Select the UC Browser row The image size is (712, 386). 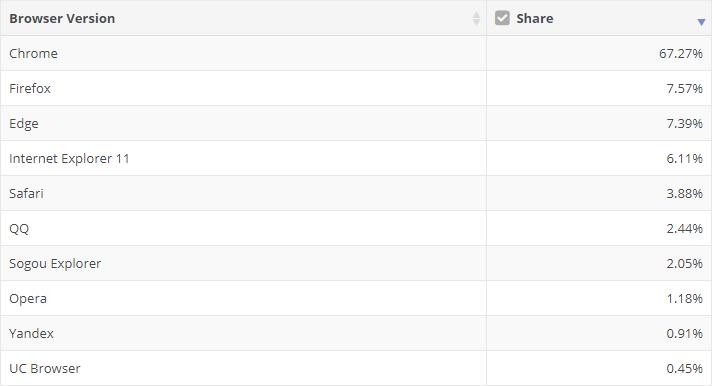pos(356,368)
